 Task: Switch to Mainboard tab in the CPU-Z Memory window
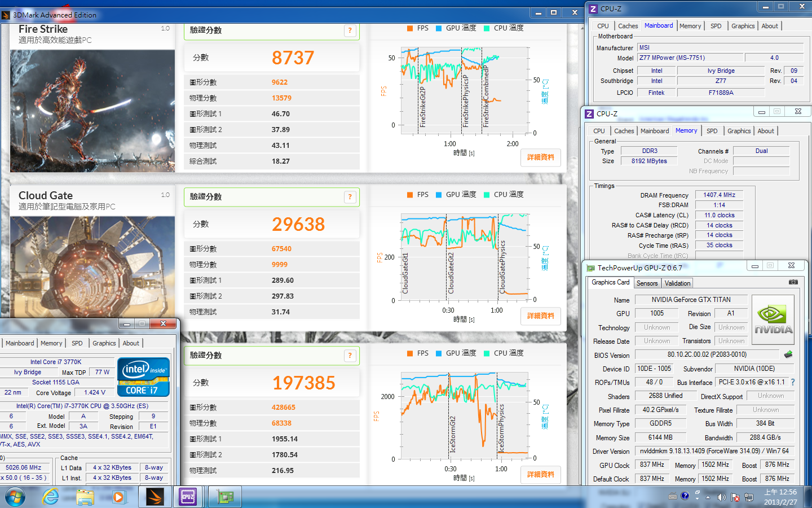click(x=655, y=131)
